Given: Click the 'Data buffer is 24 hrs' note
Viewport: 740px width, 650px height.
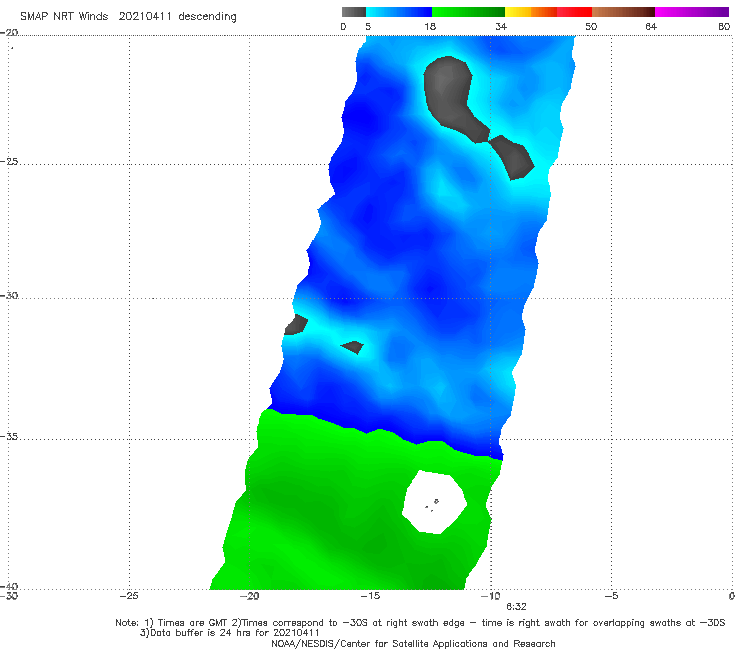Looking at the screenshot, I should click(229, 633).
